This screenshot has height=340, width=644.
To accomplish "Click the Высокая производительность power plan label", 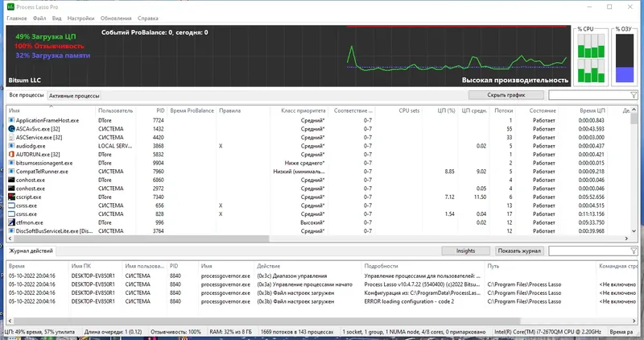I will click(515, 81).
